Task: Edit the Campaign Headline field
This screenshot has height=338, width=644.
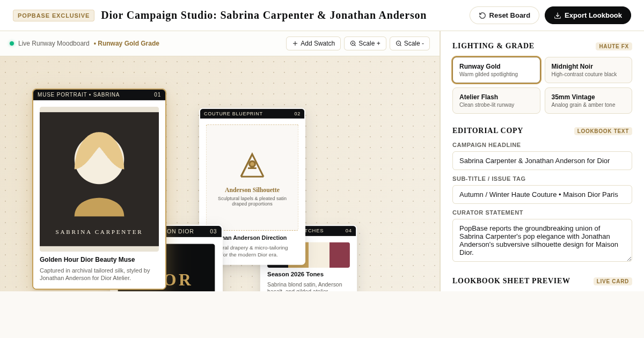Action: coord(542,160)
